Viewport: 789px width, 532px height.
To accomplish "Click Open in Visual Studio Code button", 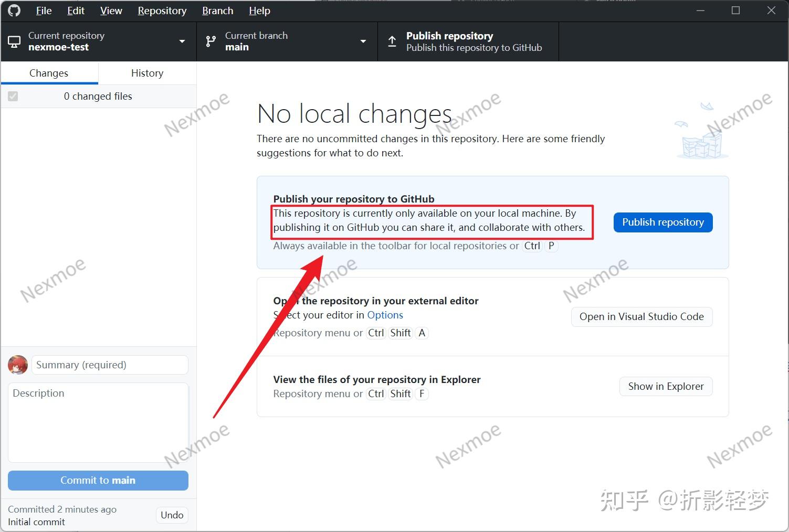I will (x=641, y=316).
